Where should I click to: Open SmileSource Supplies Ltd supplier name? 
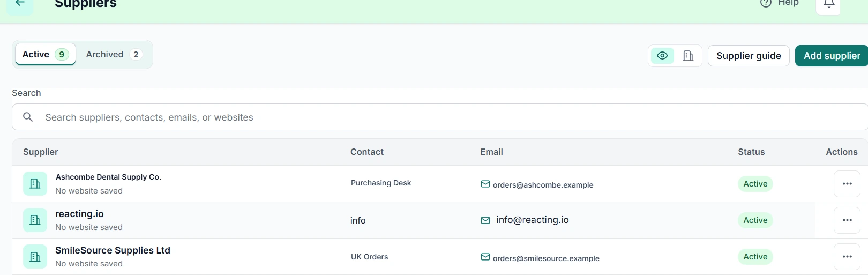pos(113,250)
